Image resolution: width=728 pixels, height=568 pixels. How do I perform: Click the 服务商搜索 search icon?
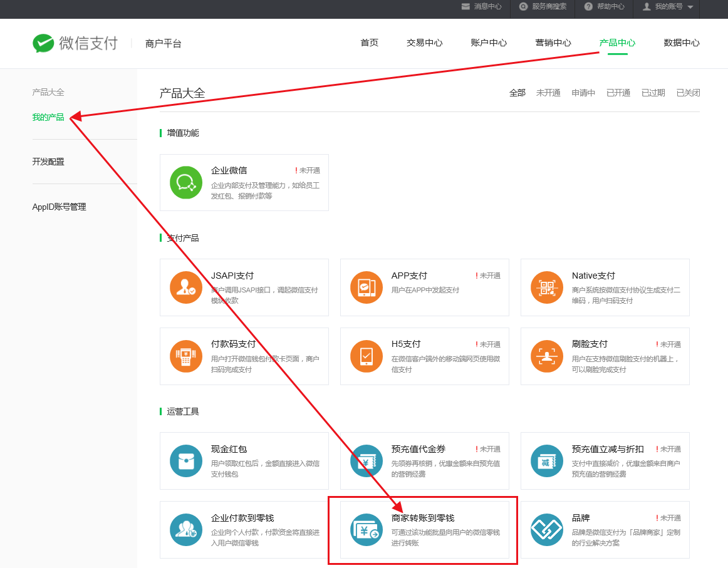(x=523, y=6)
